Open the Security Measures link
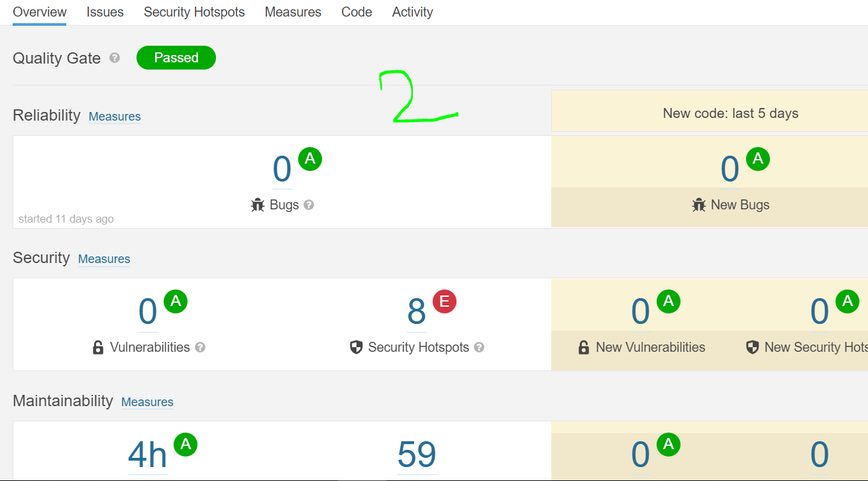This screenshot has height=481, width=868. tap(104, 259)
